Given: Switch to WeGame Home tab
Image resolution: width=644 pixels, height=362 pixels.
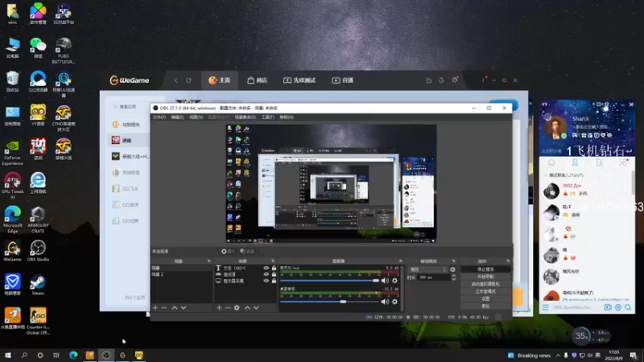Looking at the screenshot, I should click(x=219, y=80).
